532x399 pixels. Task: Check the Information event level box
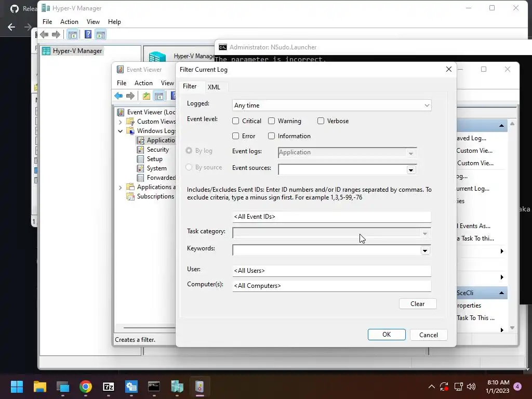tap(271, 136)
